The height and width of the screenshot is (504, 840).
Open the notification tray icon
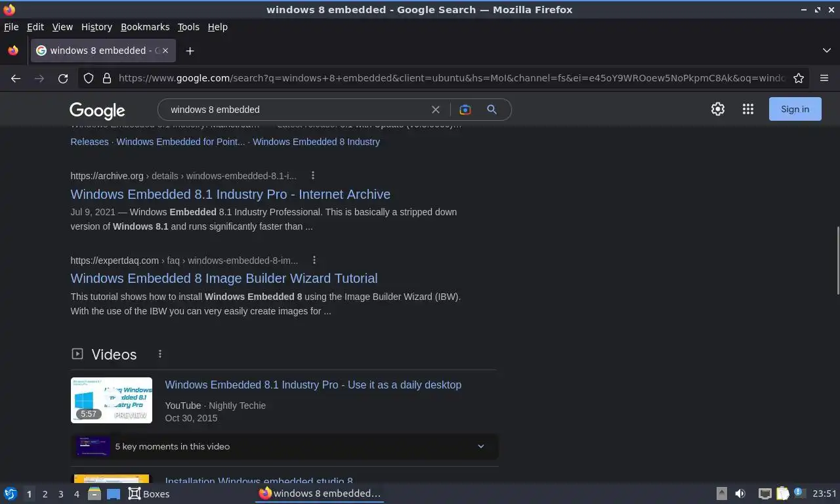tap(799, 492)
